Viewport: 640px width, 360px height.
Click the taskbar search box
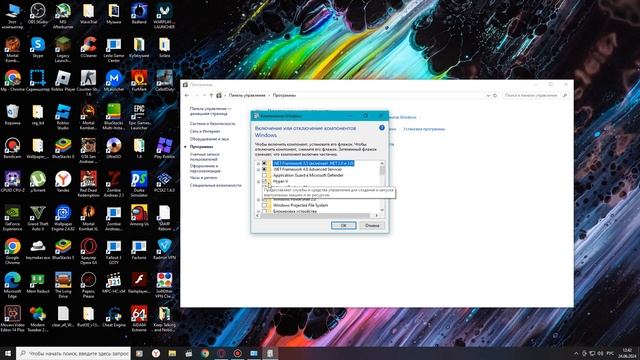[x=73, y=353]
